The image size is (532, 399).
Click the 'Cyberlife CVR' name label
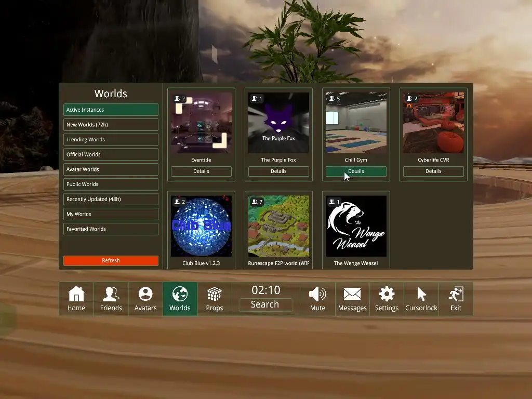pos(433,160)
